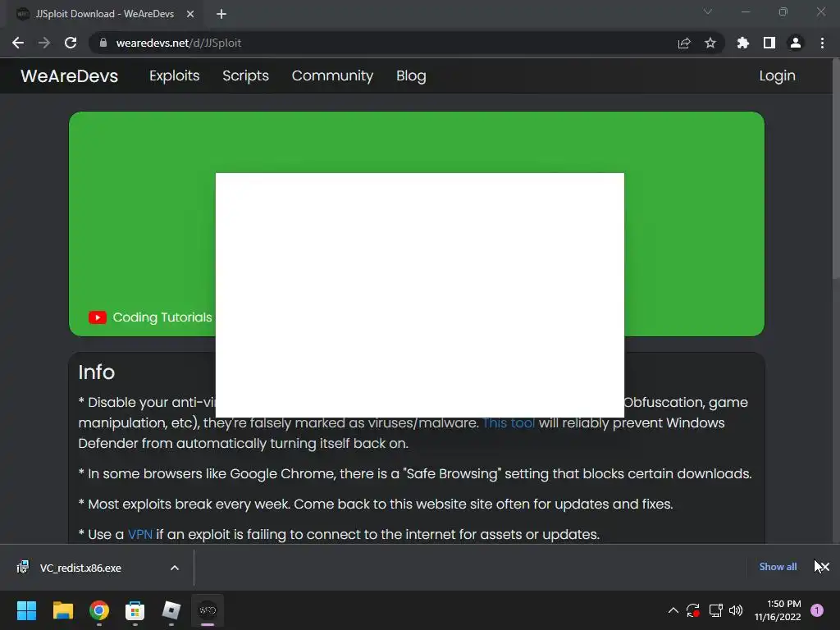Click the WeAreDevs app taskbar icon
The image size is (840, 630).
pos(208,610)
